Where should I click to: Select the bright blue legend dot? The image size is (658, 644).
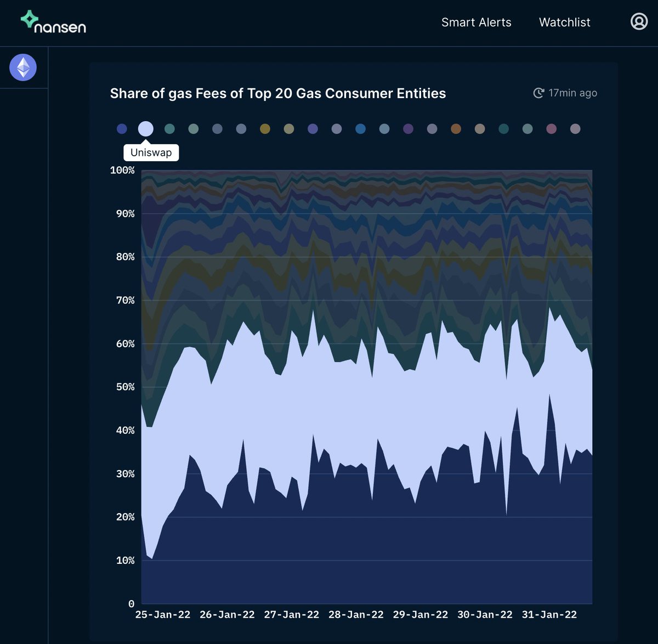pyautogui.click(x=360, y=128)
